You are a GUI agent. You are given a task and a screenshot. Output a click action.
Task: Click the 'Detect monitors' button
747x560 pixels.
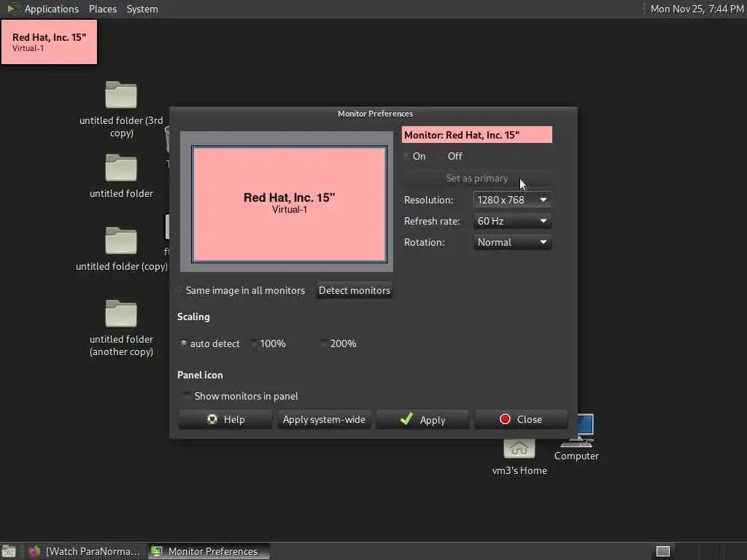point(354,290)
